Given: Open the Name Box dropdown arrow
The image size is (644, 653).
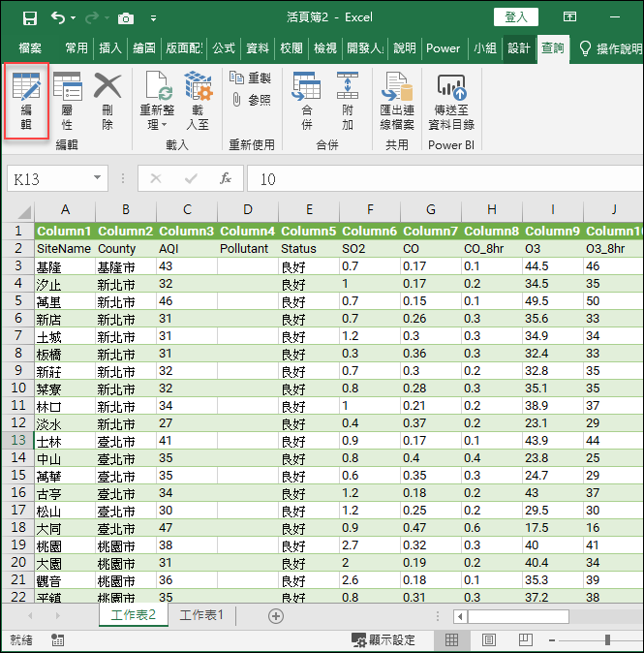Looking at the screenshot, I should [x=98, y=178].
